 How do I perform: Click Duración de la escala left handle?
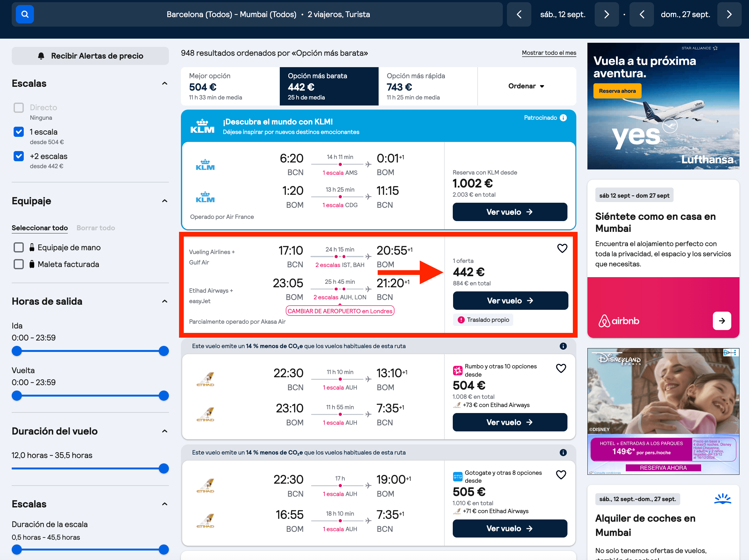[x=16, y=550]
